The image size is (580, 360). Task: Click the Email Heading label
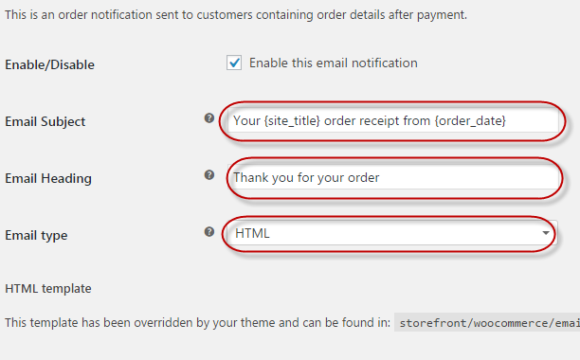click(x=48, y=178)
